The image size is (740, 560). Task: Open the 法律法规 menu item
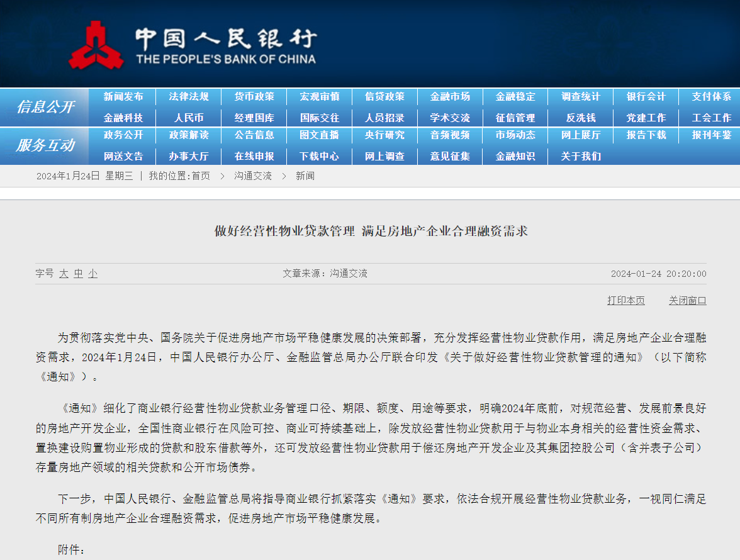(189, 97)
